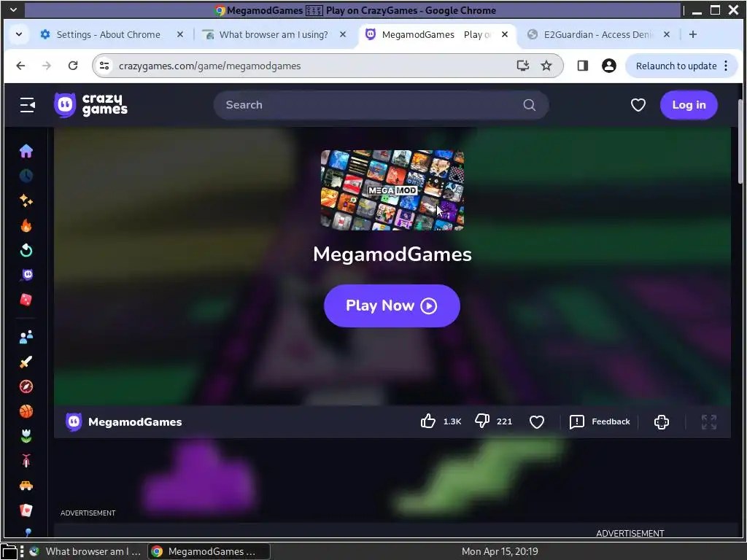This screenshot has height=560, width=747.
Task: Open the Card games icon
Action: point(26,510)
